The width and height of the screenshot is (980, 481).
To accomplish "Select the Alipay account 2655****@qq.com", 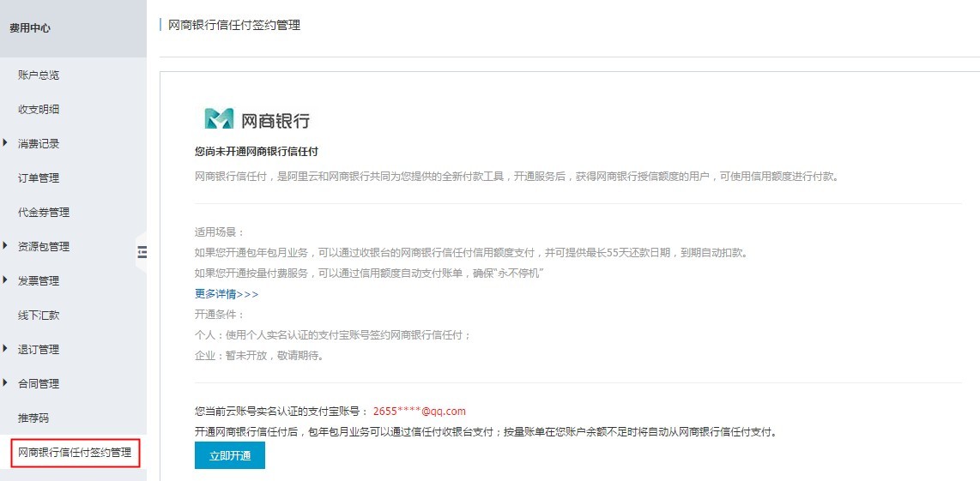I will (x=420, y=411).
